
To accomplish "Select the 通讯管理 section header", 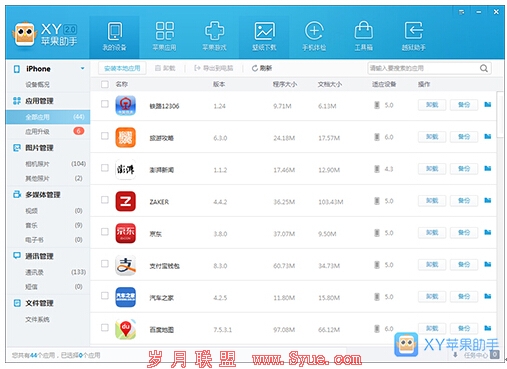I will (39, 256).
